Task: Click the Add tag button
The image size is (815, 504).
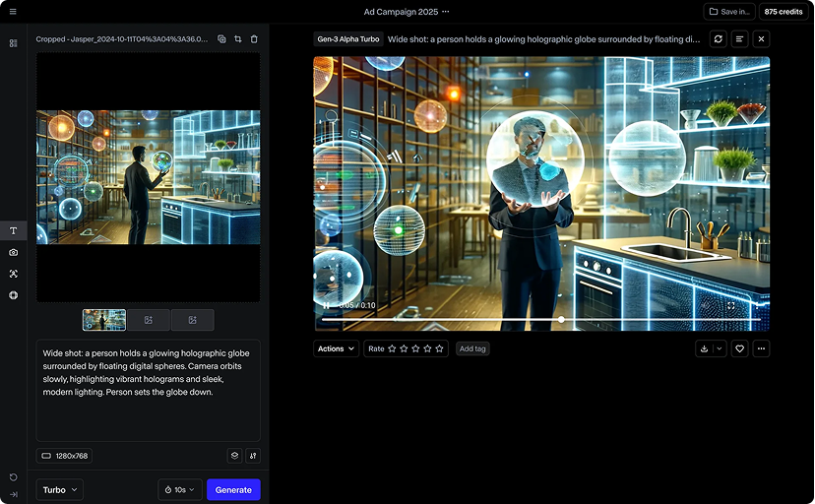Action: (472, 348)
